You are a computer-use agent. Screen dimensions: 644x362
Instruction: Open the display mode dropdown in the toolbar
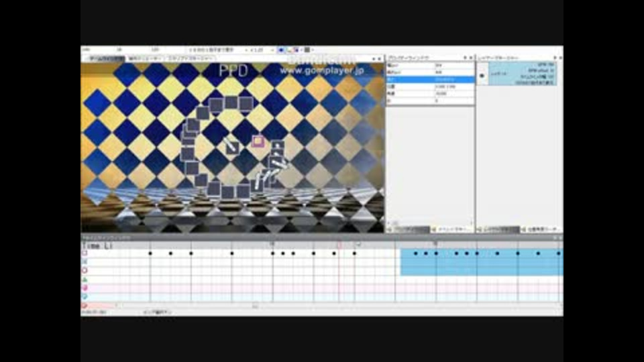219,50
